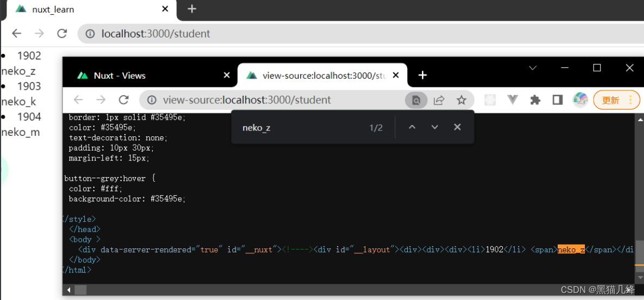Open the three-dot Chrome menu
The height and width of the screenshot is (300, 644).
631,100
